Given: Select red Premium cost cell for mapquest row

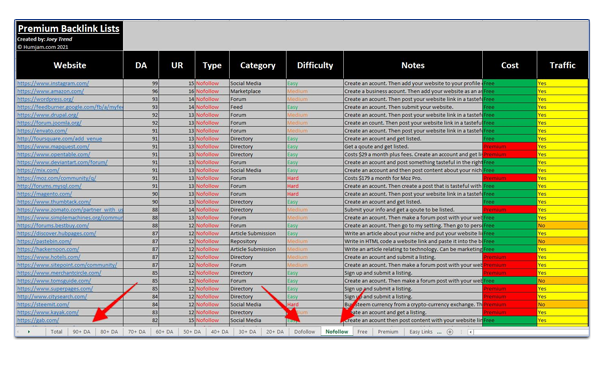Looking at the screenshot, I should 510,146.
